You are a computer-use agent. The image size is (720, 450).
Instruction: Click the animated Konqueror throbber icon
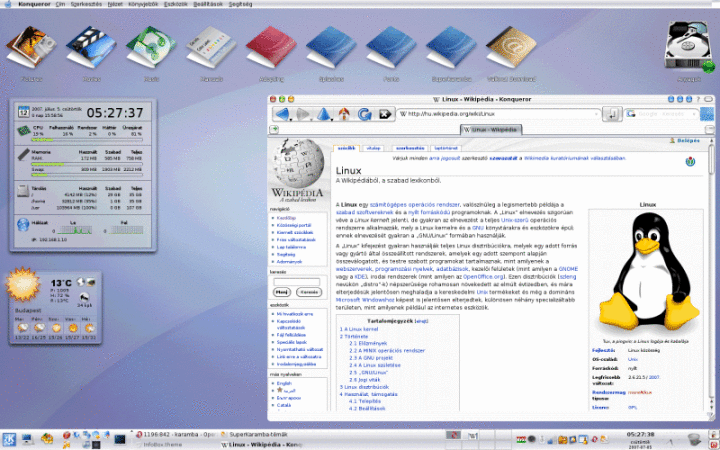coord(708,114)
